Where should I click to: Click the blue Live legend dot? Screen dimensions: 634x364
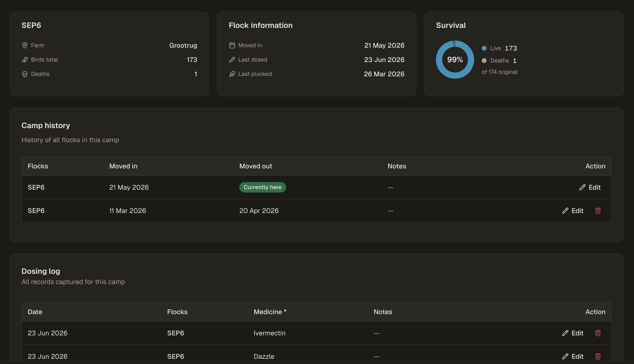484,48
